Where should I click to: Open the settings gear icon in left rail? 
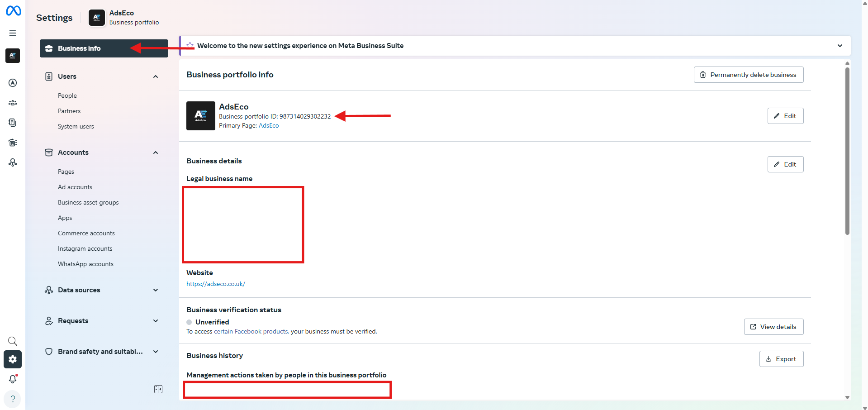(13, 359)
